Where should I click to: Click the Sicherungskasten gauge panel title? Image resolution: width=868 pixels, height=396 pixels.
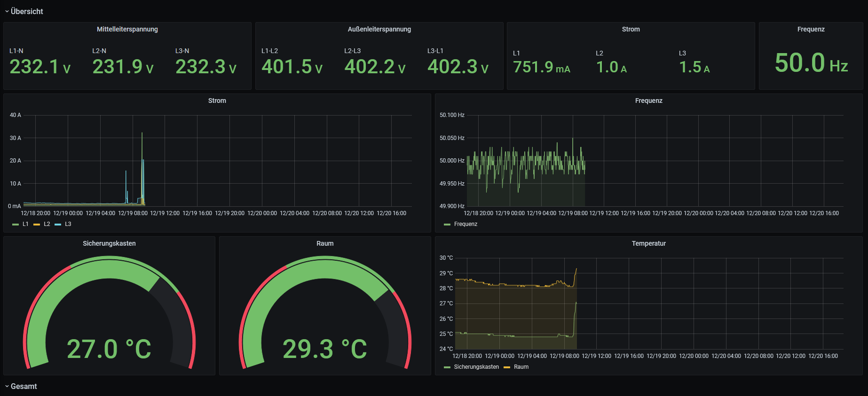(x=109, y=243)
